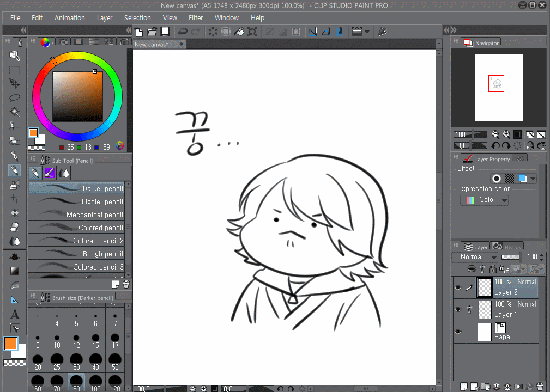550x392 pixels.
Task: Hide the Paper layer
Action: [x=458, y=332]
